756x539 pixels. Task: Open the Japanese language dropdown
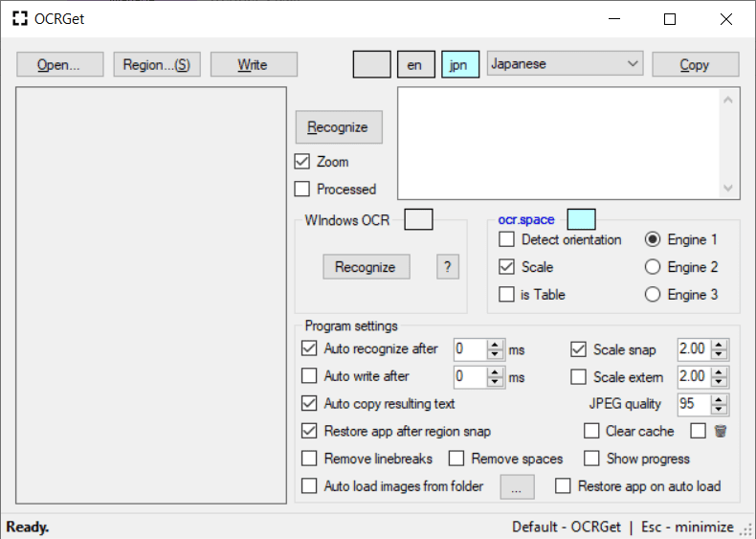(632, 64)
